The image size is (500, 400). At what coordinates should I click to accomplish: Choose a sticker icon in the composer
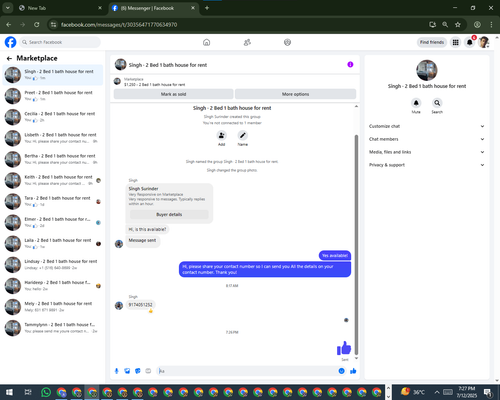pyautogui.click(x=138, y=371)
